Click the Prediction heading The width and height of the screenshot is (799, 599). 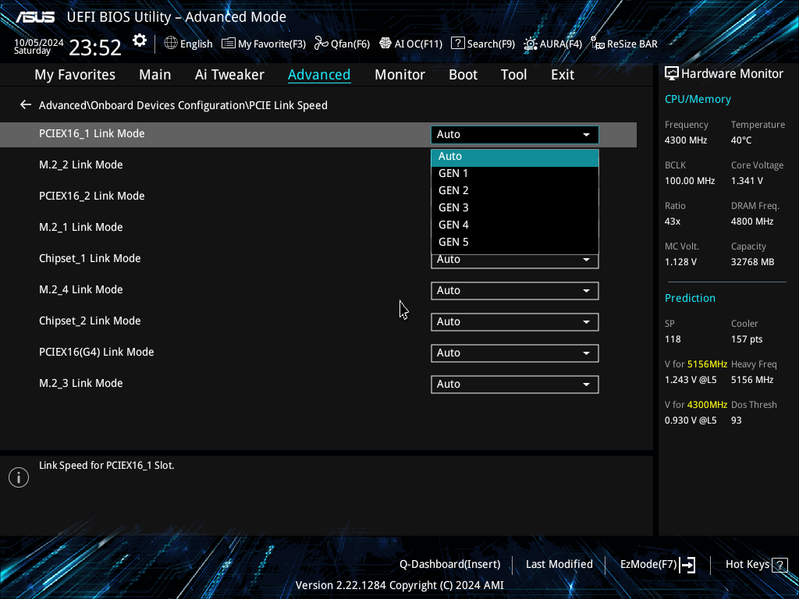690,298
